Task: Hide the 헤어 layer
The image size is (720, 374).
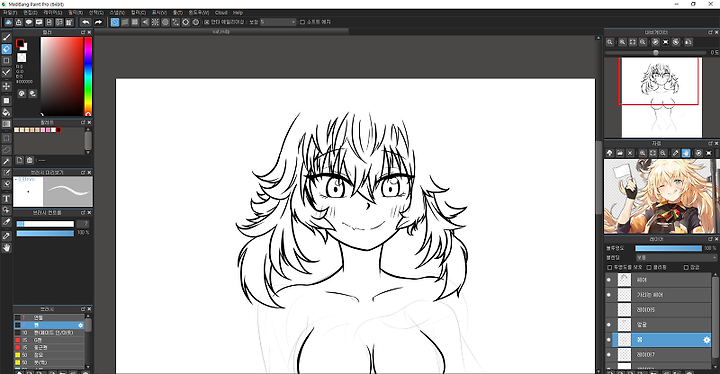Action: pos(609,279)
